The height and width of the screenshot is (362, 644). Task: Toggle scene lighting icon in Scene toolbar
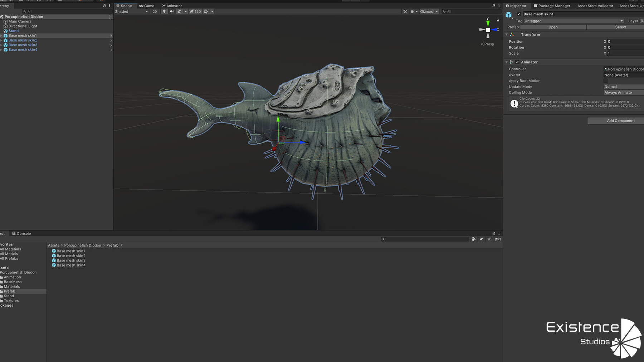tap(164, 11)
